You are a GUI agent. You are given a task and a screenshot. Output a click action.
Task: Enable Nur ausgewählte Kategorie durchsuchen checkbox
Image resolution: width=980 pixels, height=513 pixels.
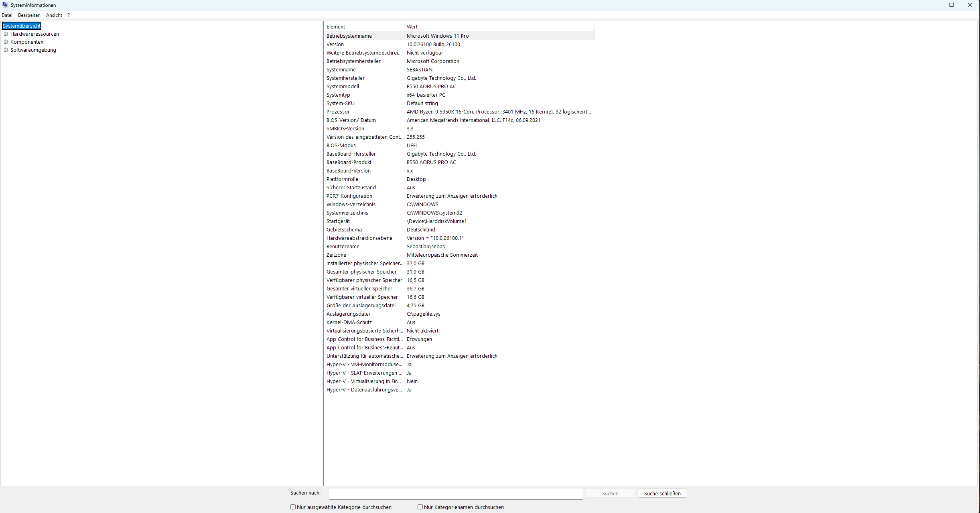(293, 507)
